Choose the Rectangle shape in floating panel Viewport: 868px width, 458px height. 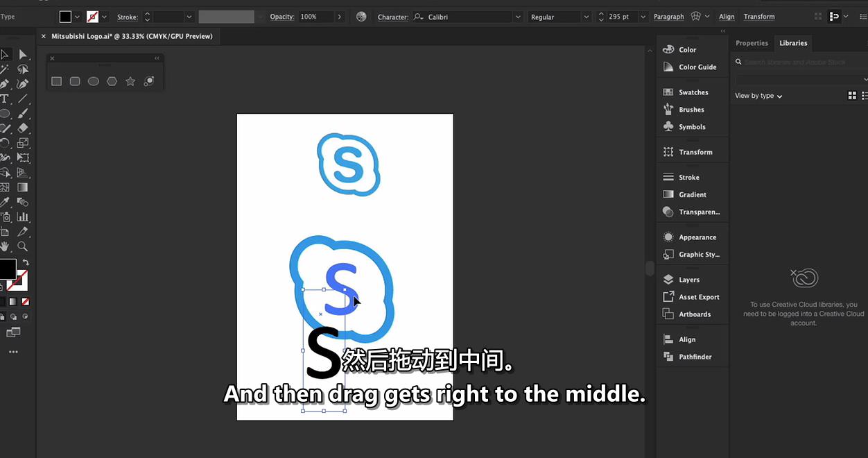(x=56, y=81)
